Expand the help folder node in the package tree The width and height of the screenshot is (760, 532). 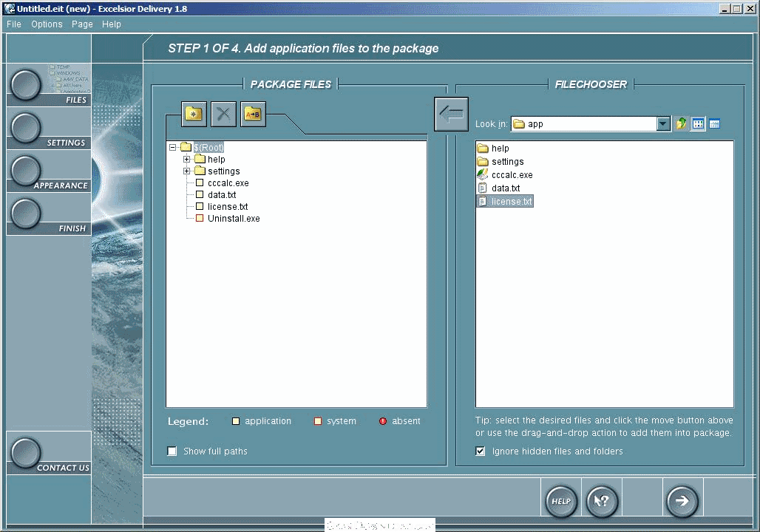[x=186, y=159]
